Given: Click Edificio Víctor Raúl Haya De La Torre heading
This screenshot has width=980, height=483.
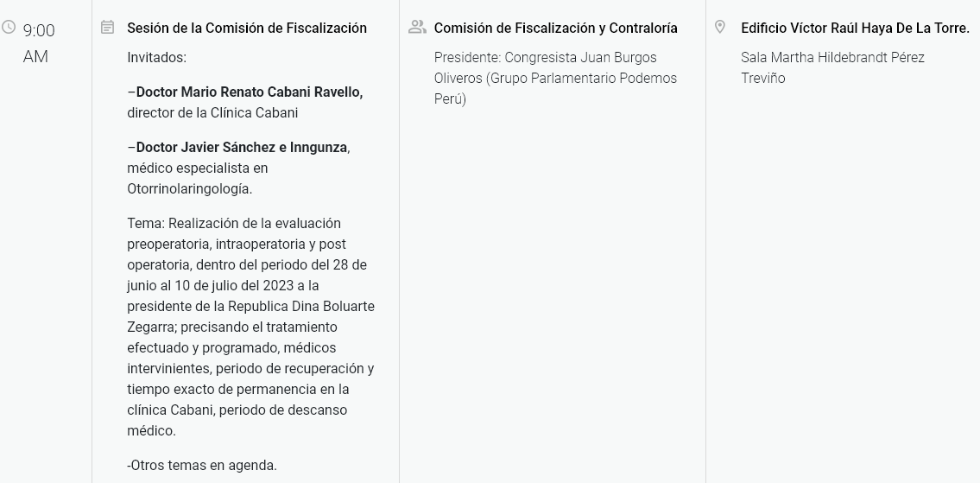Looking at the screenshot, I should tap(855, 29).
